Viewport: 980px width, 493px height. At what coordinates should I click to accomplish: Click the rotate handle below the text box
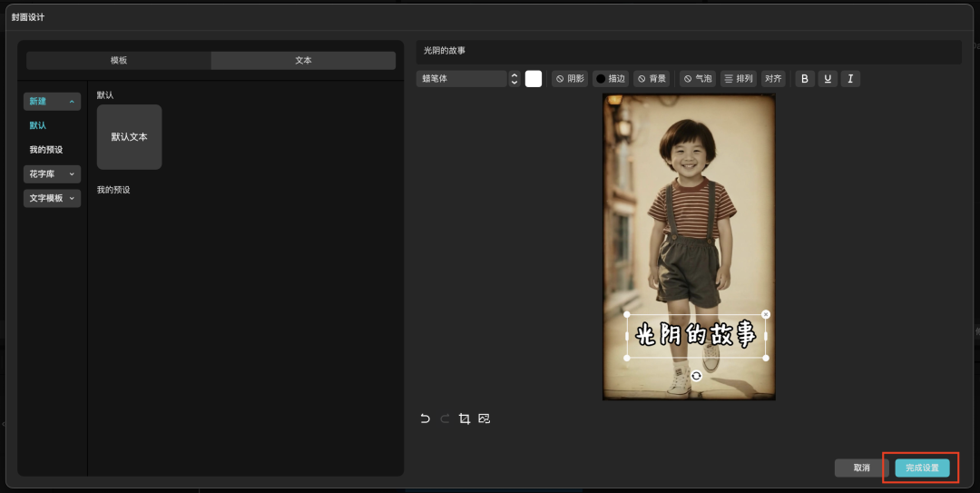[696, 376]
